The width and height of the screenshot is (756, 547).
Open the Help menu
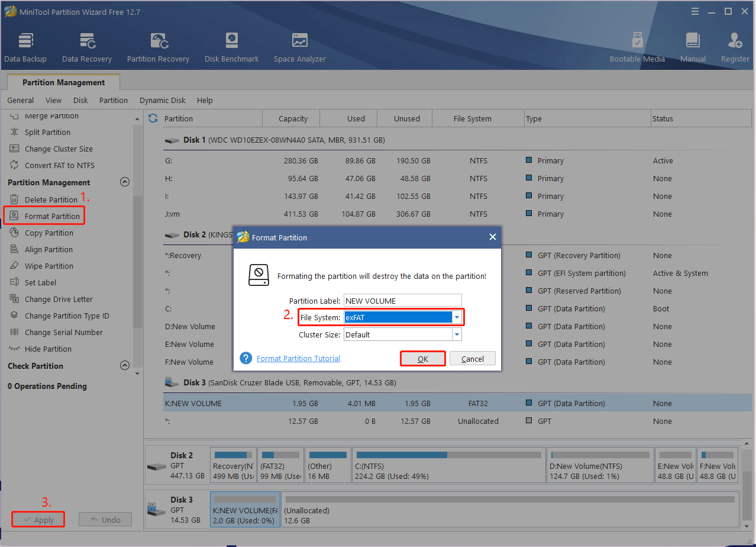[x=205, y=100]
